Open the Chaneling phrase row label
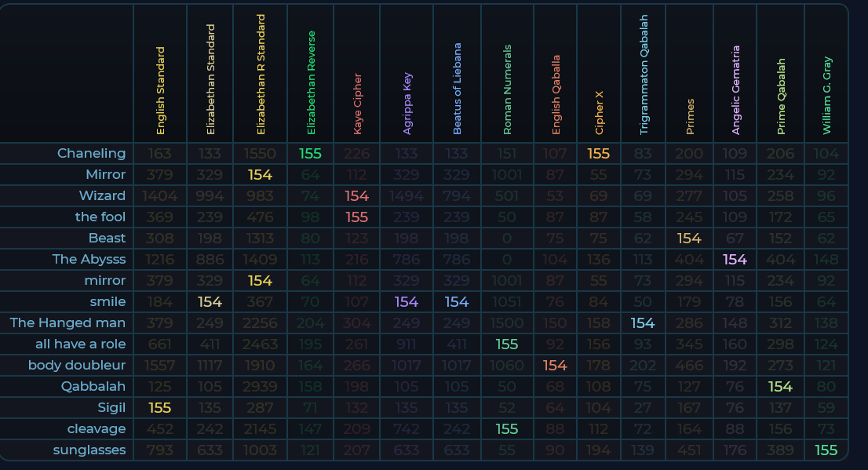The width and height of the screenshot is (868, 470). 91,153
